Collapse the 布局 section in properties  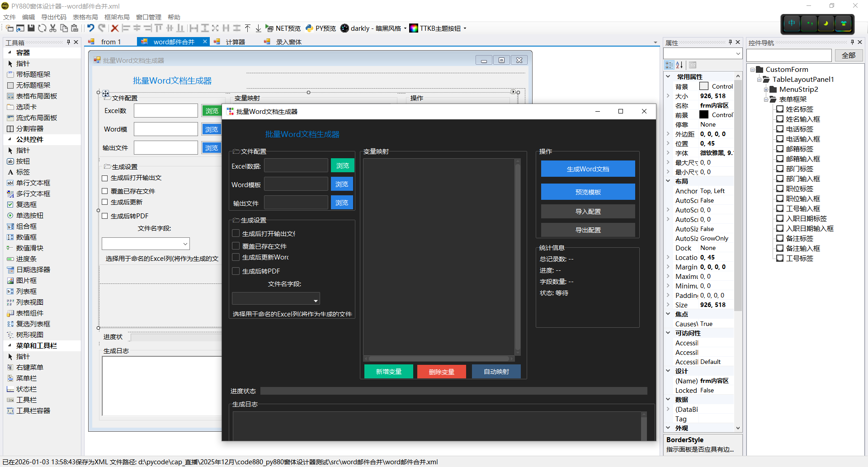[669, 181]
